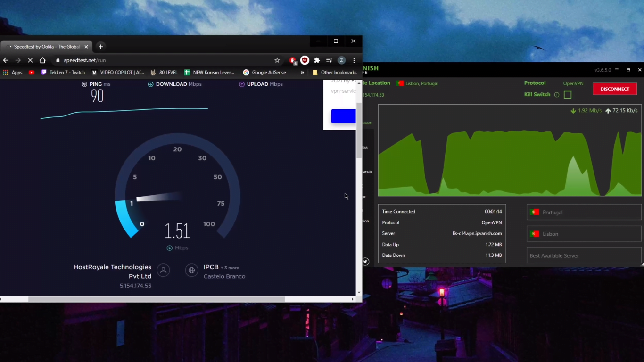Open the Lisbon city selector

point(584,234)
